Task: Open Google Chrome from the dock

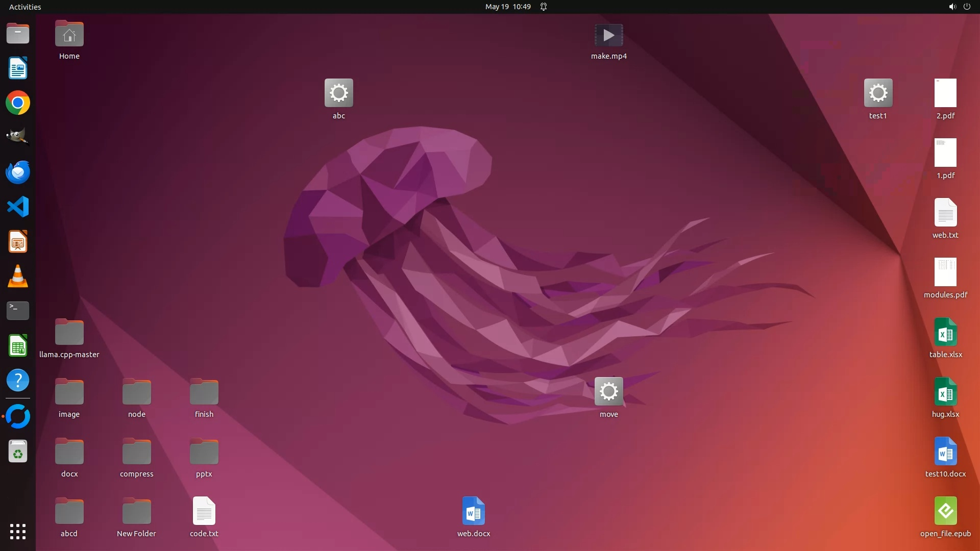Action: pos(18,103)
